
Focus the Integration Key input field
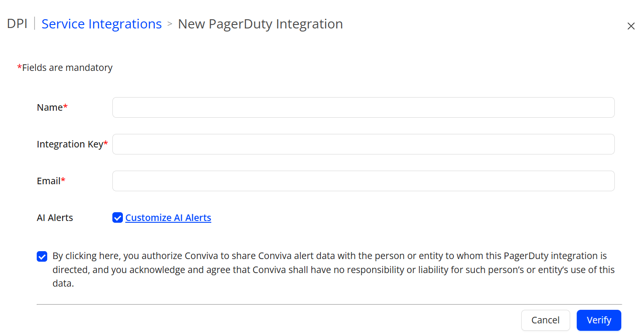(x=363, y=144)
